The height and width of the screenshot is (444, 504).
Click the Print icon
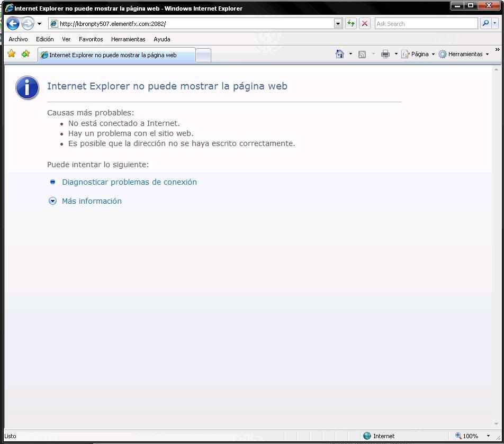click(x=385, y=54)
